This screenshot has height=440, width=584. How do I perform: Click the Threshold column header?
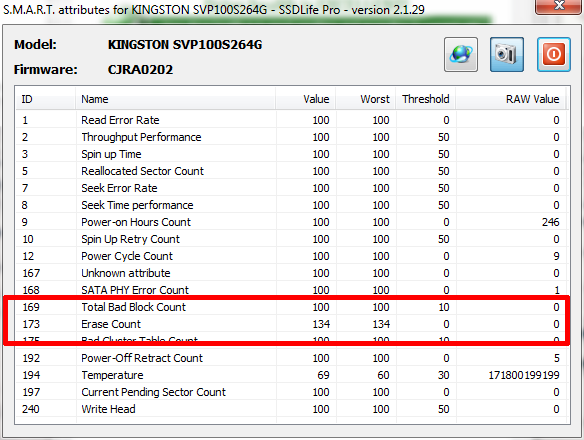426,99
